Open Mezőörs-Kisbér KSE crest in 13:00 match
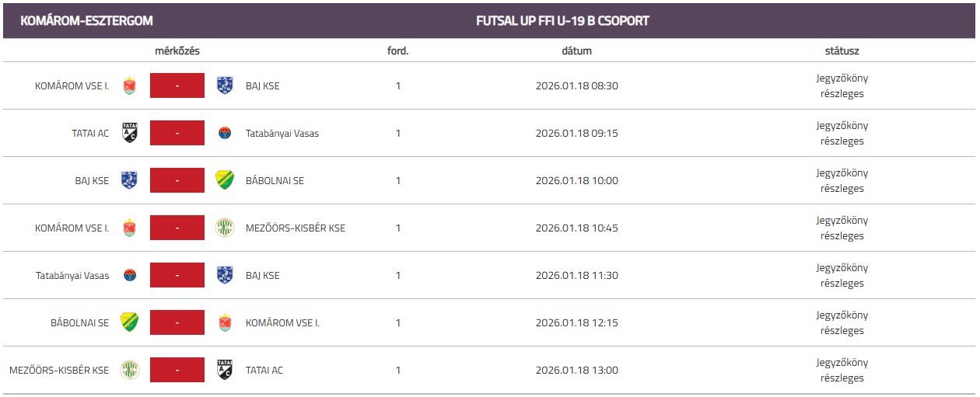Viewport: 980px width, 397px height. pos(130,370)
